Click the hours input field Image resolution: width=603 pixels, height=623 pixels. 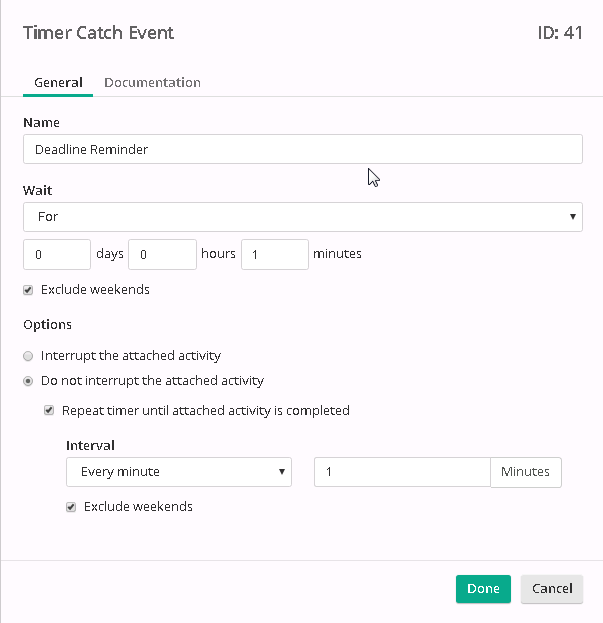(x=162, y=254)
